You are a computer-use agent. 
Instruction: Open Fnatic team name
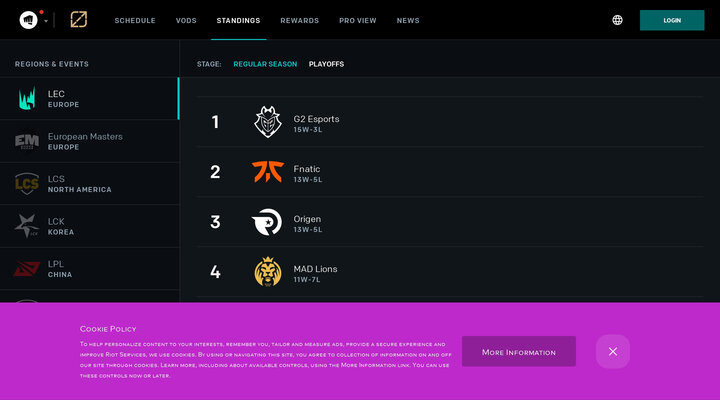tap(307, 169)
